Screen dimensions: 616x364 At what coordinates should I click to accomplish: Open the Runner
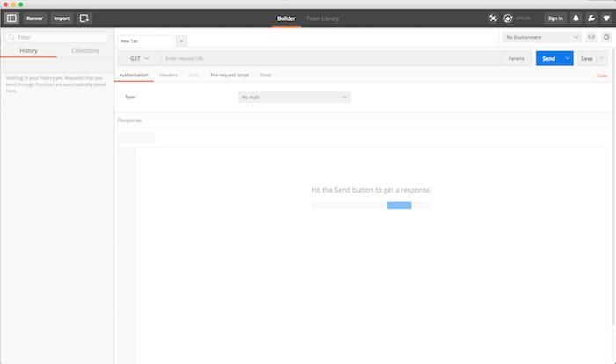34,18
